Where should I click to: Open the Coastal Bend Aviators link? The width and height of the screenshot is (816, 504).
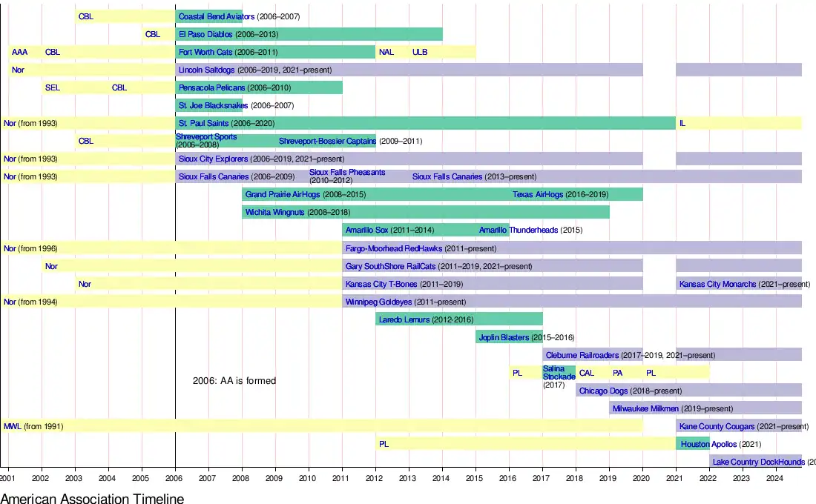point(216,16)
